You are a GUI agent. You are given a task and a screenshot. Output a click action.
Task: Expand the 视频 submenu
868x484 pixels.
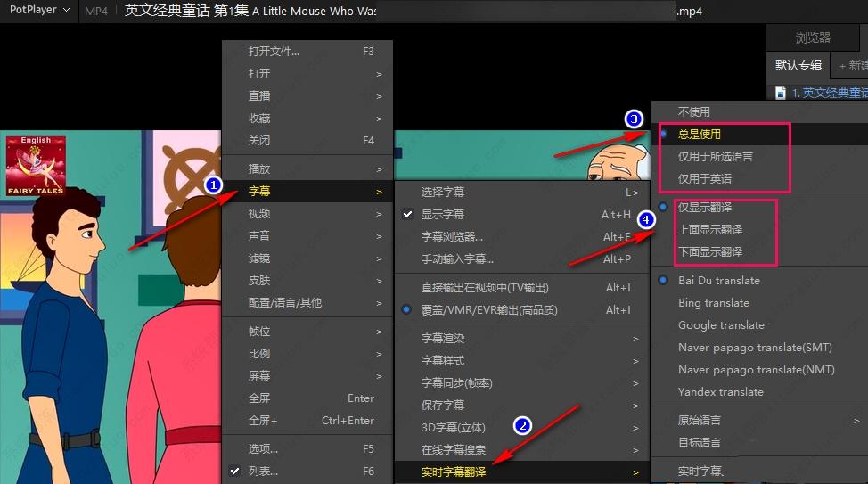click(307, 213)
